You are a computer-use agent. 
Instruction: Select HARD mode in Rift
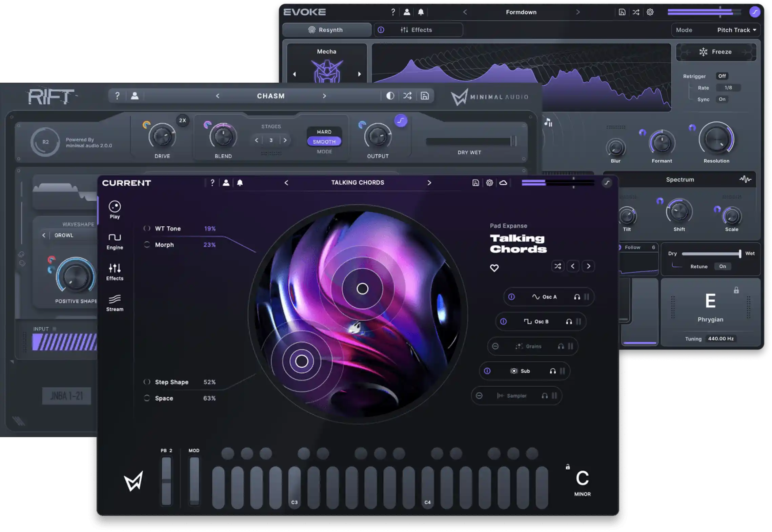coord(324,132)
